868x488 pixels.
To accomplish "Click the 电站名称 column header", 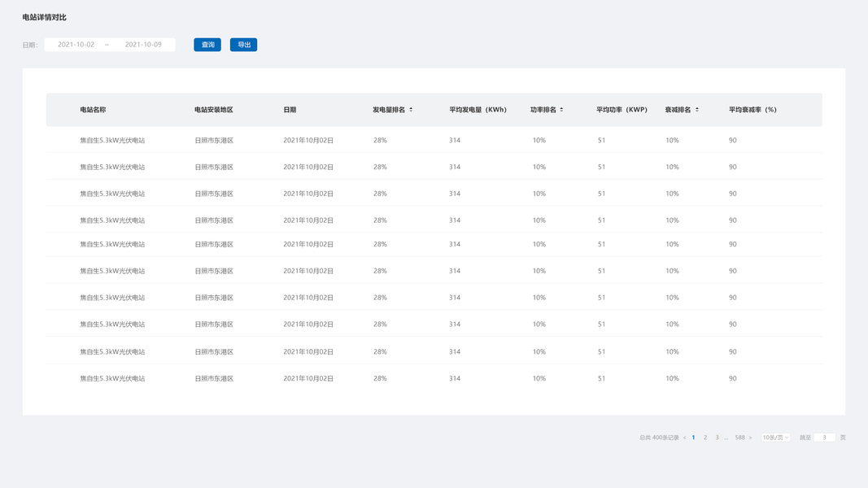I will [93, 110].
